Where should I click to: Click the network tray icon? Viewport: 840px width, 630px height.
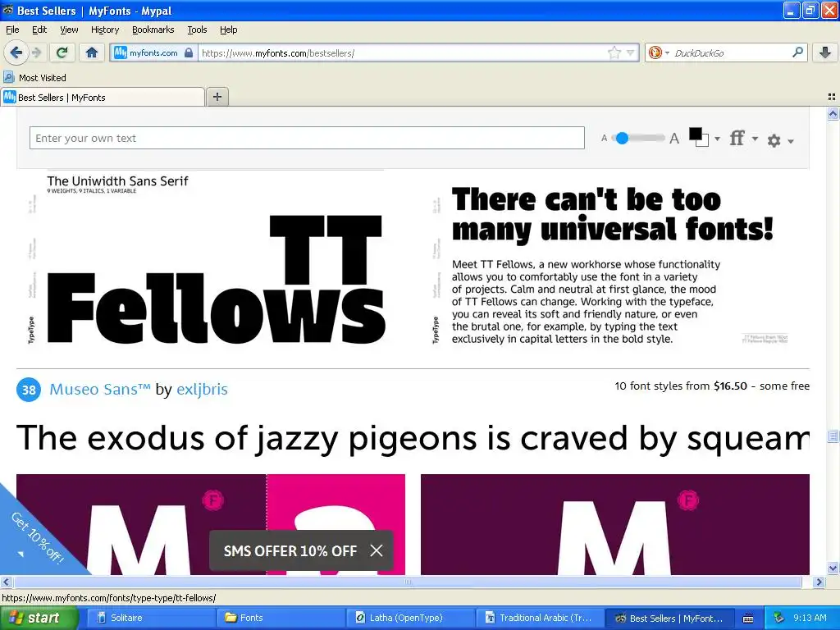pyautogui.click(x=778, y=619)
